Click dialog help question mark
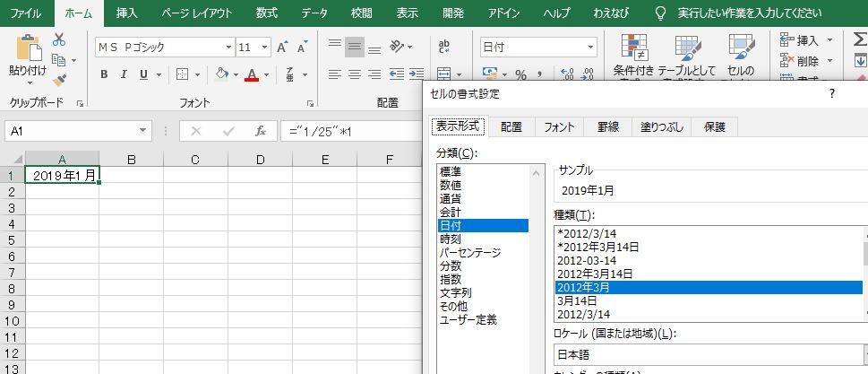This screenshot has width=868, height=374. click(x=831, y=94)
